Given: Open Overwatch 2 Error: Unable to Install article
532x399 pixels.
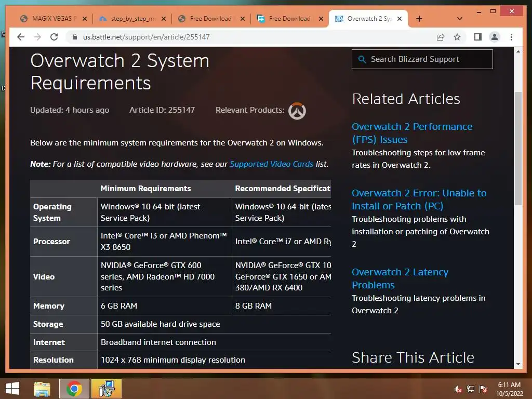Looking at the screenshot, I should tap(419, 199).
